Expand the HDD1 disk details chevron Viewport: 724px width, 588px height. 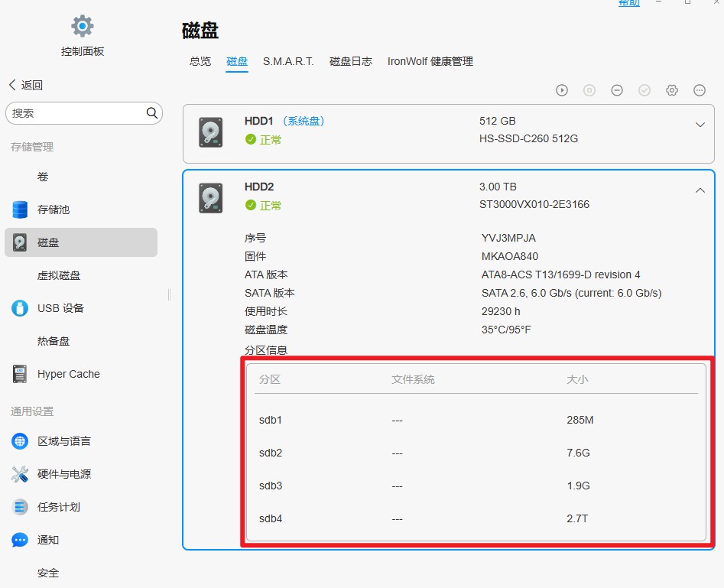700,125
